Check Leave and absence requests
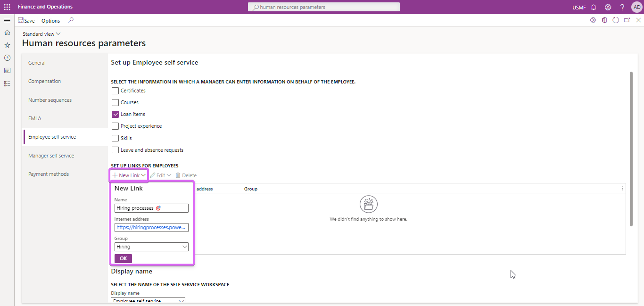Screen dimensions: 644x306 [x=115, y=149]
